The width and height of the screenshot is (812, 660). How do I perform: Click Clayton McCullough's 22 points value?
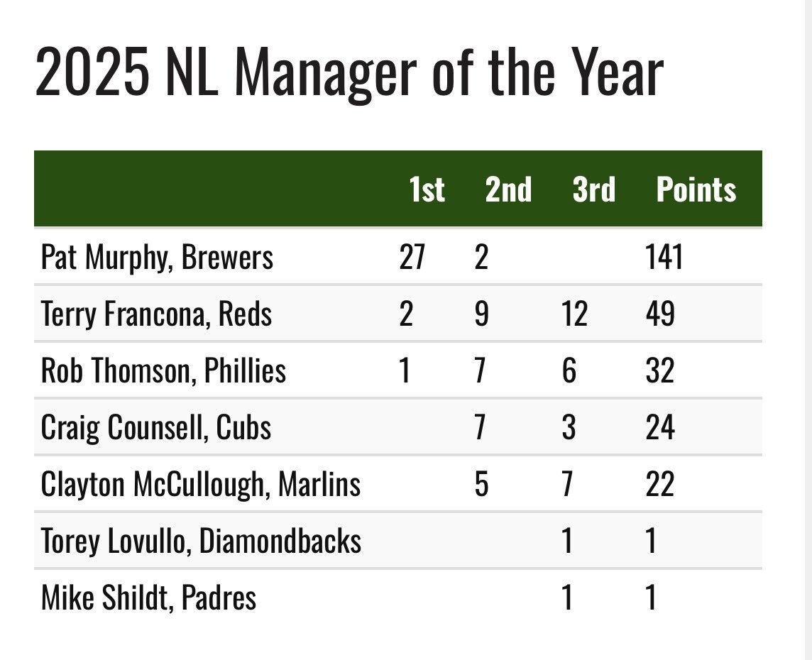tap(659, 484)
